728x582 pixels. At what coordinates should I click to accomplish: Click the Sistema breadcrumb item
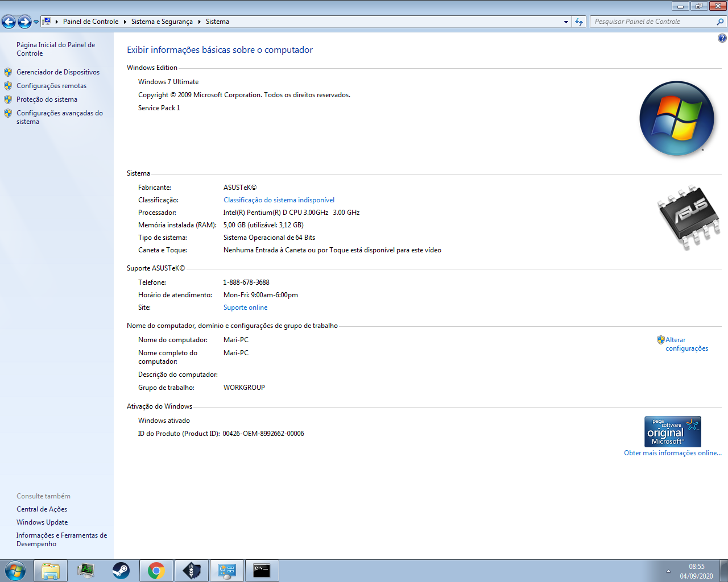coord(217,22)
